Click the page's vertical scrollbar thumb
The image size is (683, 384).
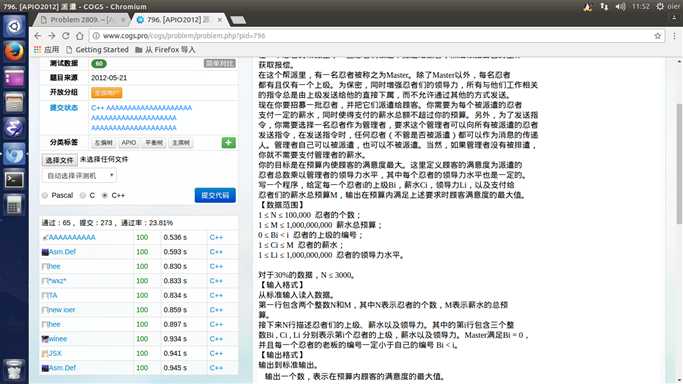(679, 164)
